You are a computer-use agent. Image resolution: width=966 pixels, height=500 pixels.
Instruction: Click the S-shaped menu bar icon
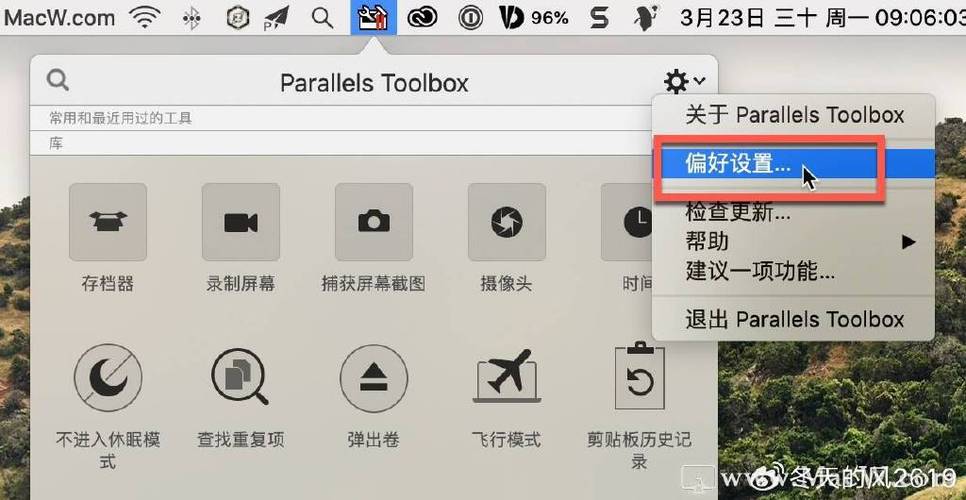point(599,18)
